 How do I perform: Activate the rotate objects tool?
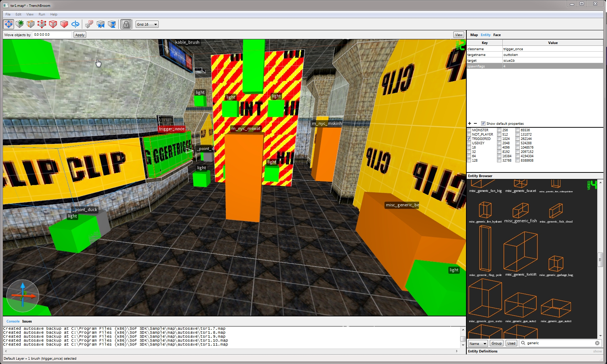75,24
